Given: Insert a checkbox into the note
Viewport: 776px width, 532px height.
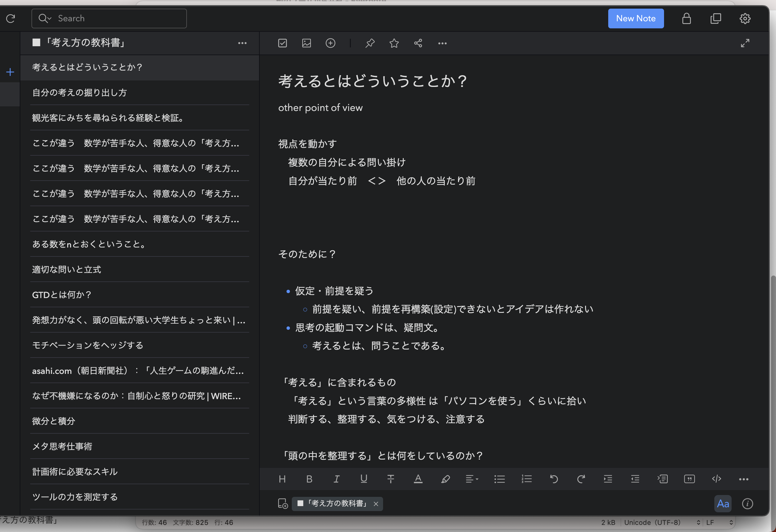Looking at the screenshot, I should (x=282, y=43).
